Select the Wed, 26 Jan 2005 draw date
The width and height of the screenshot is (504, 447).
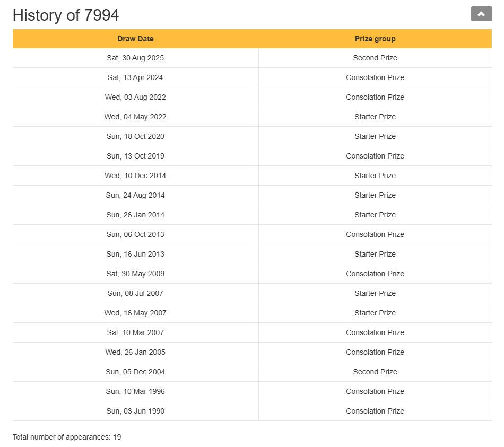135,352
